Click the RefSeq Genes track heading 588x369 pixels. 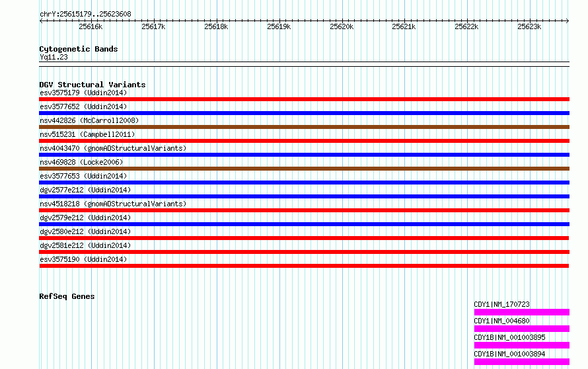point(67,296)
